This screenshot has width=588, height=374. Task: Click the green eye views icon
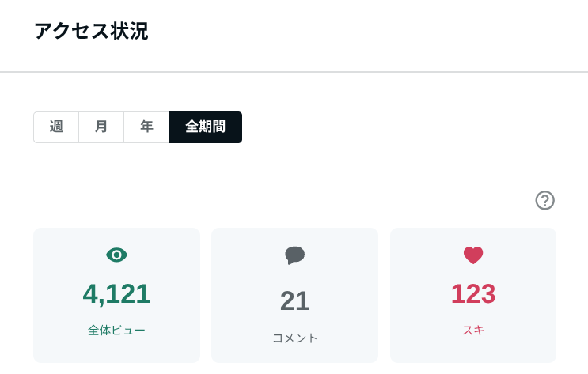point(116,255)
